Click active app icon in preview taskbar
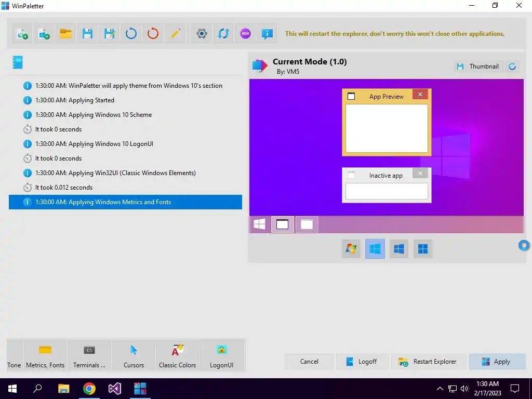This screenshot has width=532, height=399. (282, 224)
